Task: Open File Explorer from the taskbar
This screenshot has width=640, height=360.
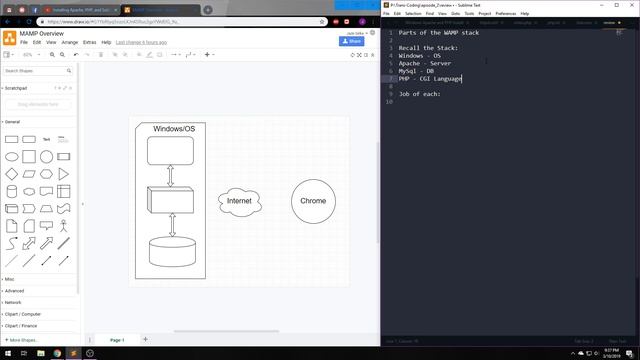Action: click(41, 353)
